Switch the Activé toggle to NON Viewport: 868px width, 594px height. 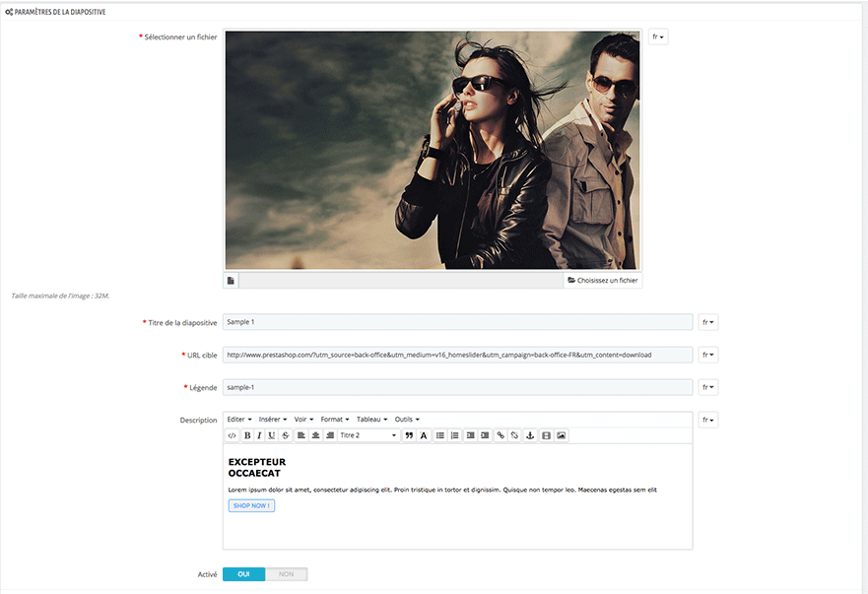(x=287, y=574)
